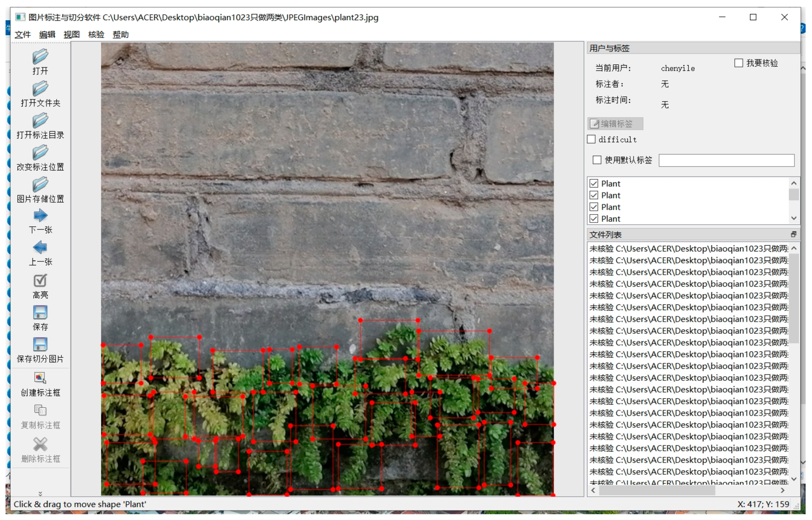Image resolution: width=812 pixels, height=520 pixels.
Task: Uncheck the first Plant label entry
Action: [x=594, y=183]
